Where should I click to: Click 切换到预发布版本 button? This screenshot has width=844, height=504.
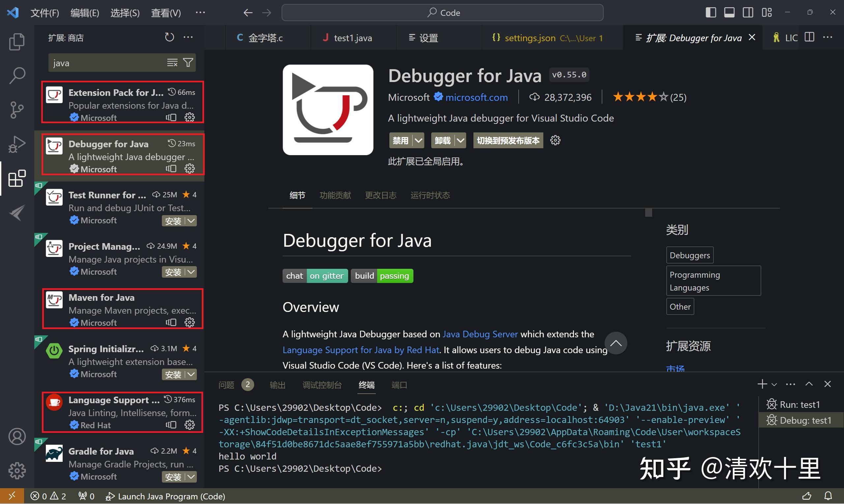click(x=508, y=140)
